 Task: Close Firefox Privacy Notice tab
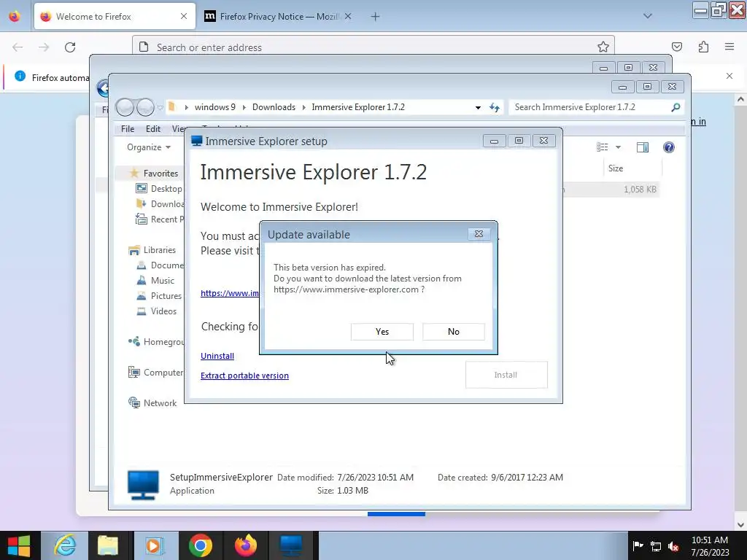(x=348, y=16)
